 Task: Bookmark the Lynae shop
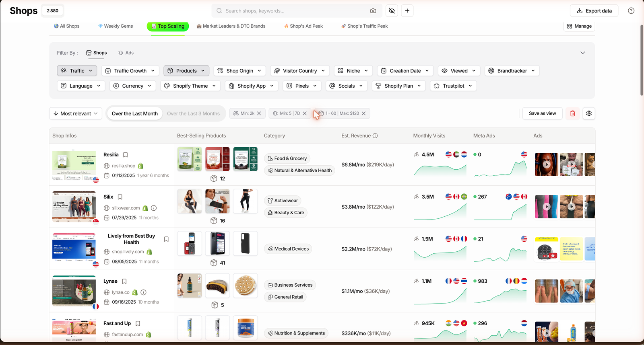(x=124, y=281)
